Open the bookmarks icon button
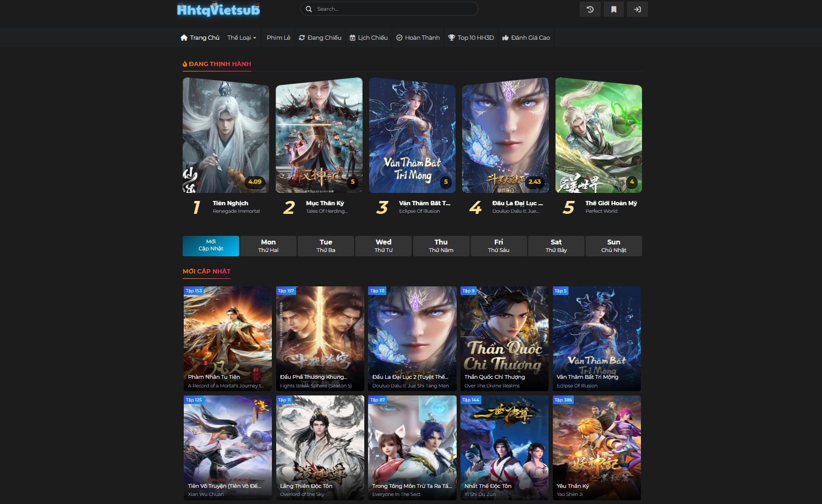Screen dimensions: 822x504 click(614, 9)
